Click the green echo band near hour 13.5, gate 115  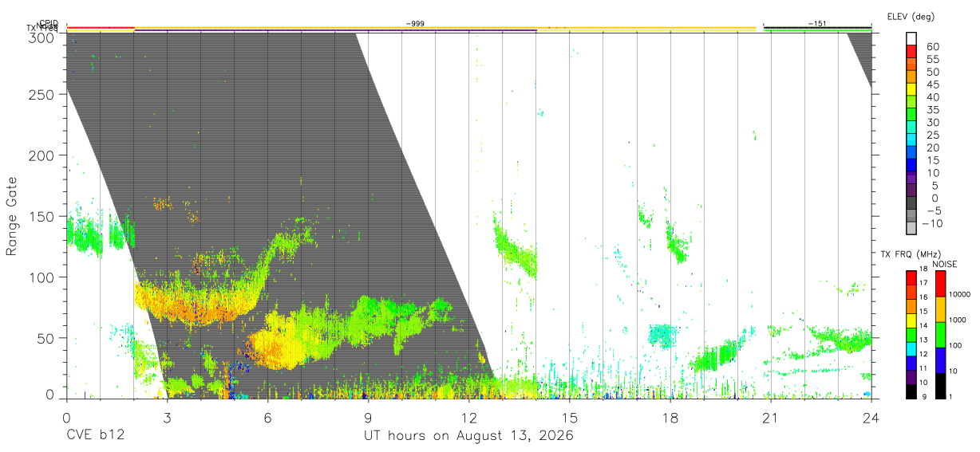point(514,248)
